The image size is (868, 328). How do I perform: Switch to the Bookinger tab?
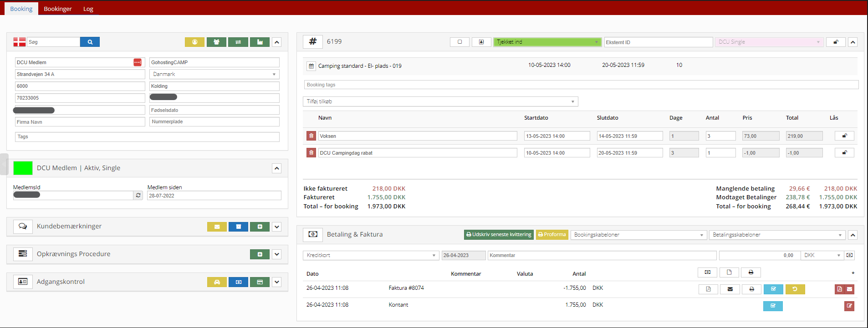tap(58, 9)
